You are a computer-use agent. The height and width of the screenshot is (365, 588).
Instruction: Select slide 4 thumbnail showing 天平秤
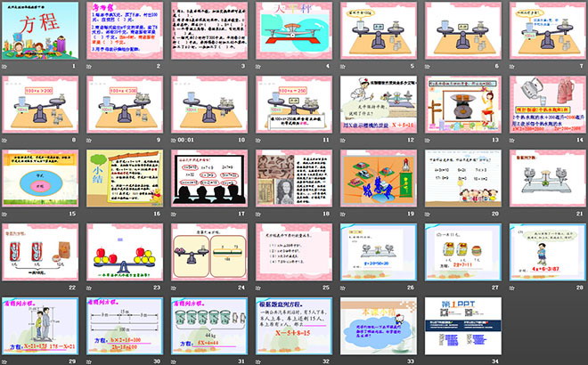tap(294, 31)
